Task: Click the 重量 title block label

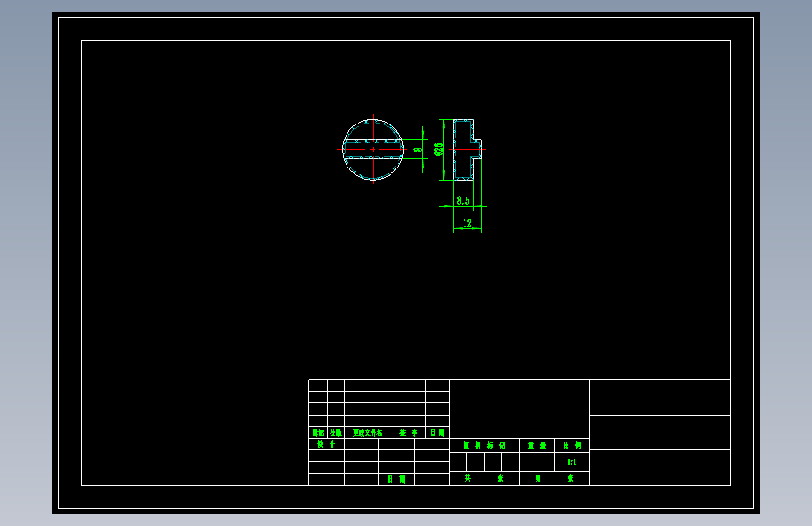Action: (x=537, y=446)
